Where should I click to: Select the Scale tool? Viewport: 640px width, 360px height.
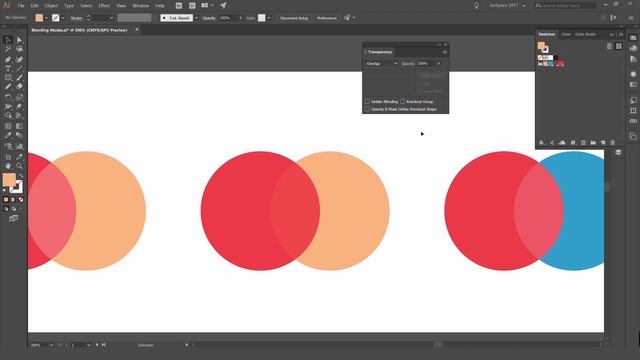pos(19,97)
